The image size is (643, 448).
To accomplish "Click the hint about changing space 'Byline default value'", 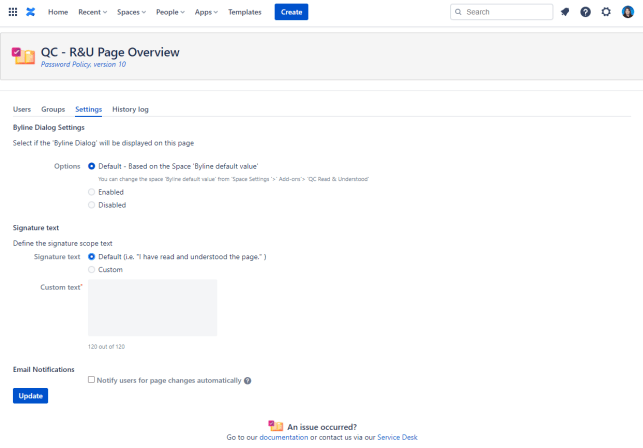I will point(233,179).
